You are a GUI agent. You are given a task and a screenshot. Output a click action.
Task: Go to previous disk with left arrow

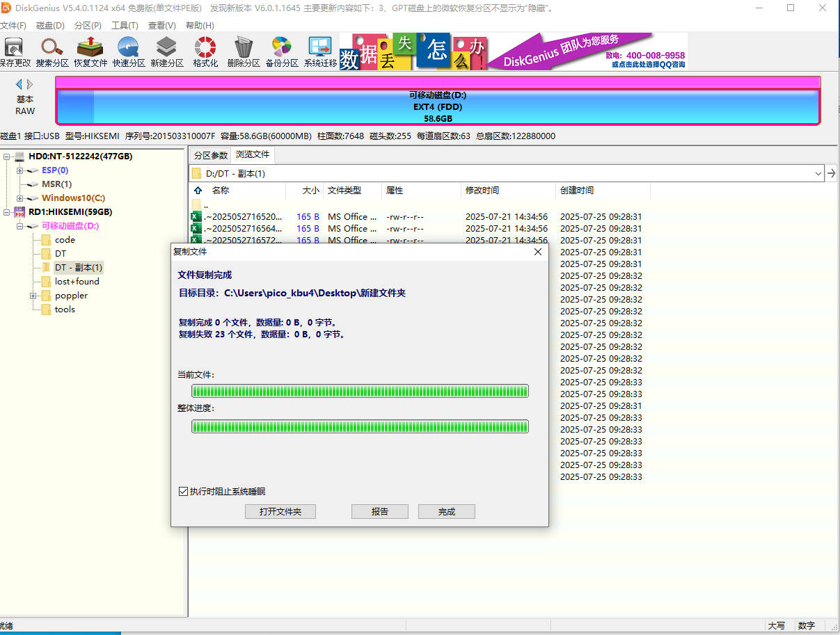pyautogui.click(x=19, y=84)
